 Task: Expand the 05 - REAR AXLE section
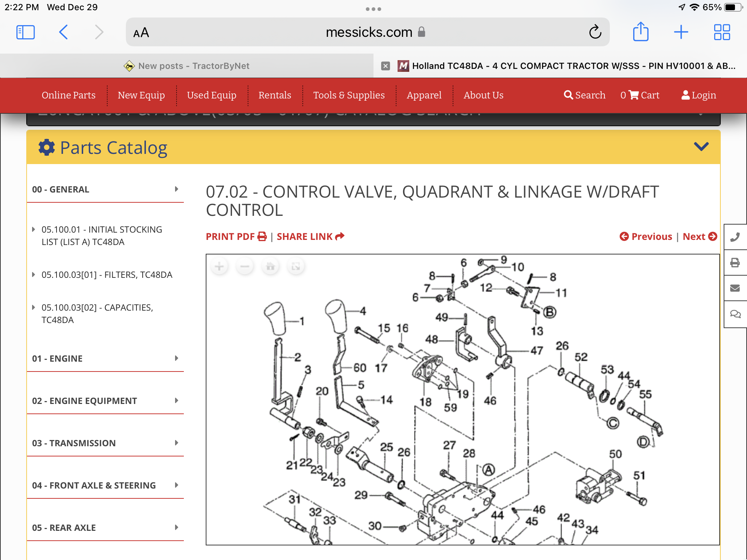(105, 528)
